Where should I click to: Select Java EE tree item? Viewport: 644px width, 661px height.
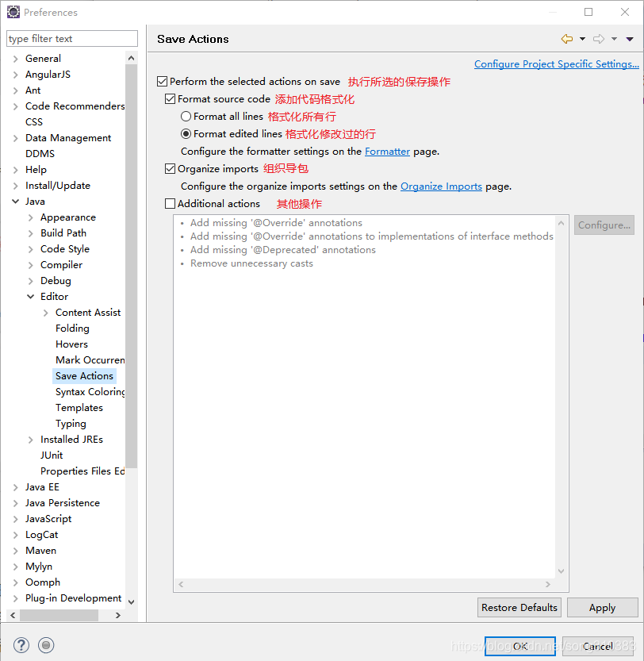[42, 487]
